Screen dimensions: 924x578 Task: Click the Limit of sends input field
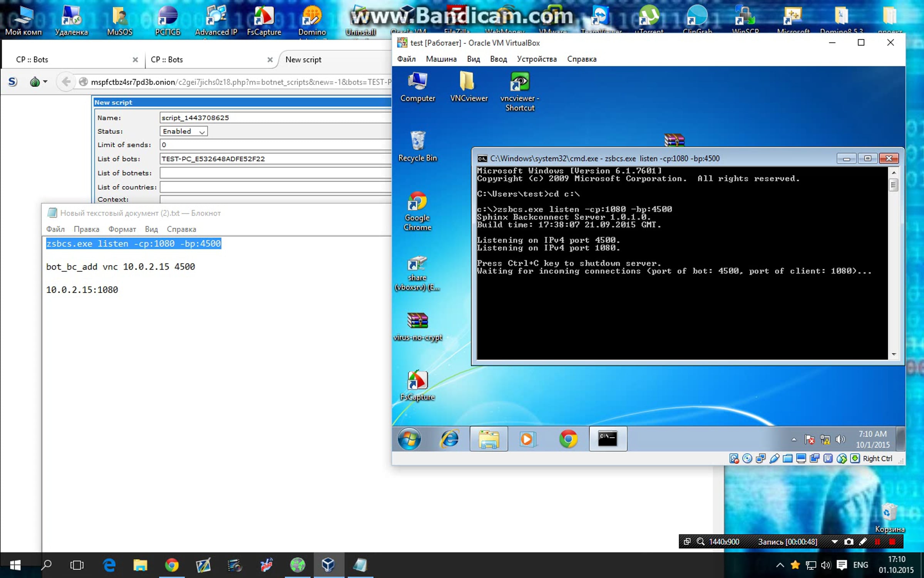point(276,145)
